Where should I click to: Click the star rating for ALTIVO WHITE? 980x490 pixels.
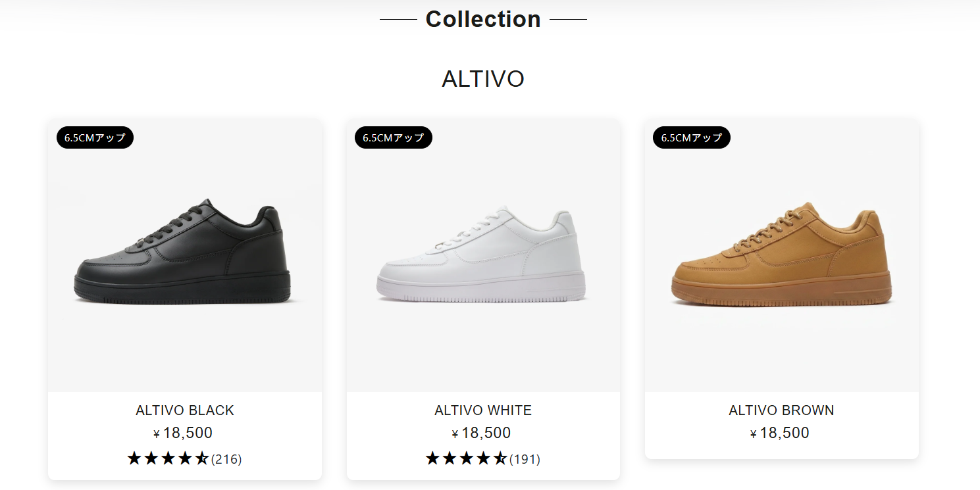466,458
